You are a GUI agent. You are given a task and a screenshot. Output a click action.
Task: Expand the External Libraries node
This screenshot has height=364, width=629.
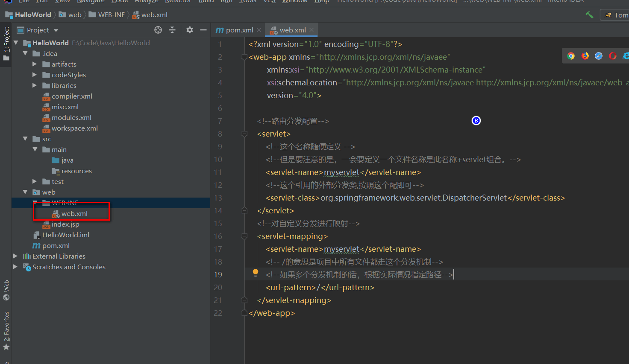pyautogui.click(x=15, y=256)
